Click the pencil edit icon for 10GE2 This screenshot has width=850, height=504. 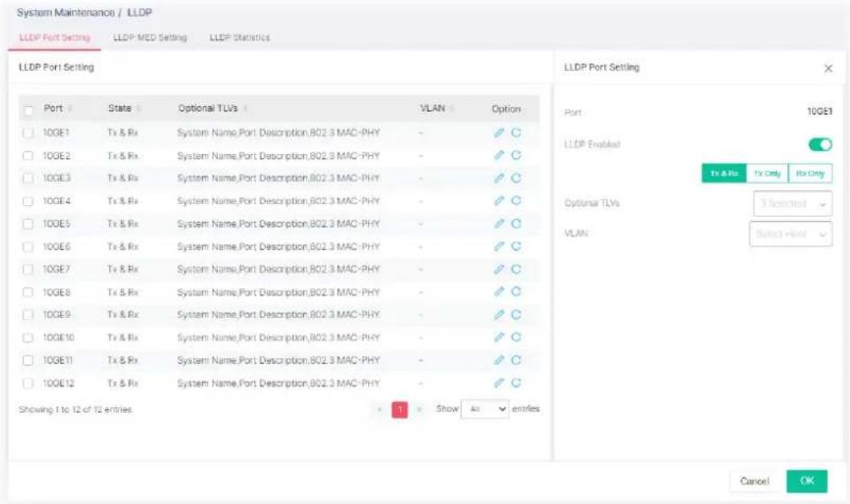[x=500, y=156]
